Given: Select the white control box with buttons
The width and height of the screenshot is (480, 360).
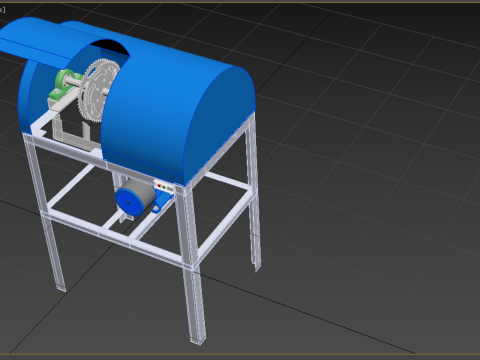Looking at the screenshot, I should pyautogui.click(x=164, y=186).
